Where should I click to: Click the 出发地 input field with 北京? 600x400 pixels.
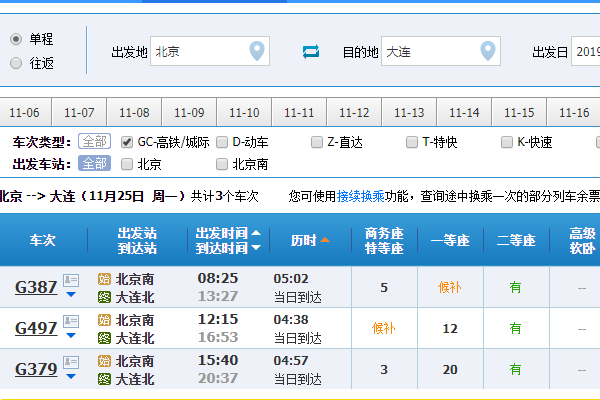[x=210, y=51]
